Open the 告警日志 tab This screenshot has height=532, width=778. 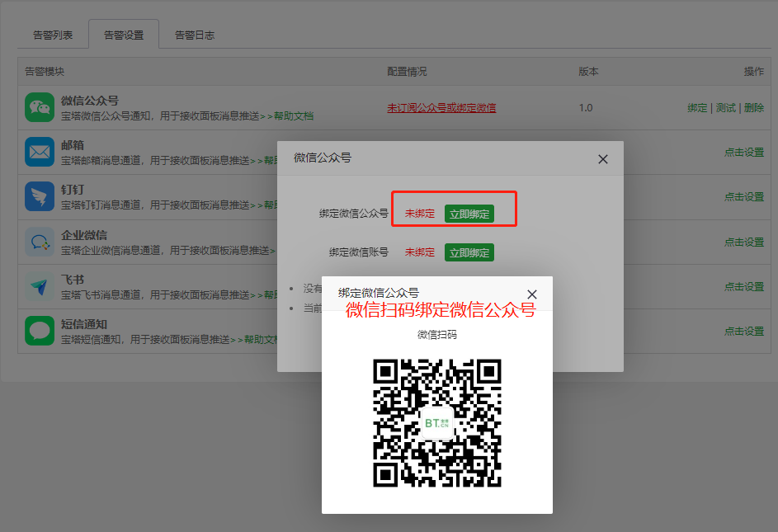click(195, 35)
